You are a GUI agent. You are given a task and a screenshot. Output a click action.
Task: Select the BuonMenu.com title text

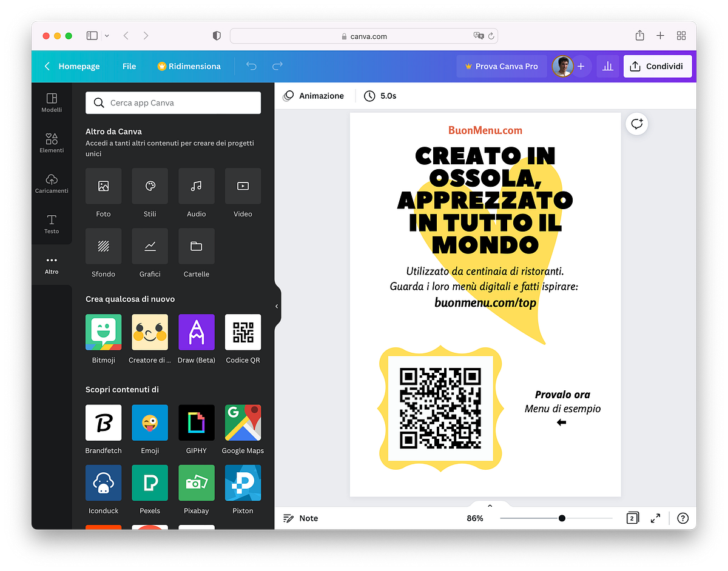[485, 130]
